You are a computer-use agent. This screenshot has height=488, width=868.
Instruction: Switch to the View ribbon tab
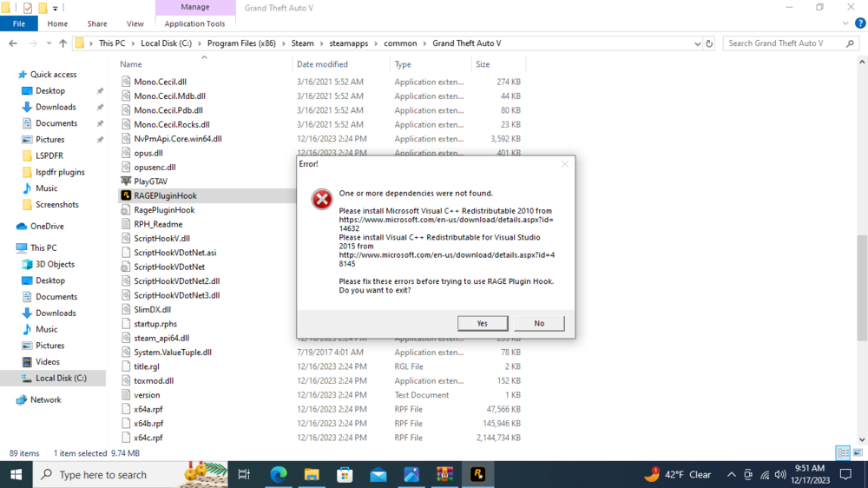coord(135,23)
